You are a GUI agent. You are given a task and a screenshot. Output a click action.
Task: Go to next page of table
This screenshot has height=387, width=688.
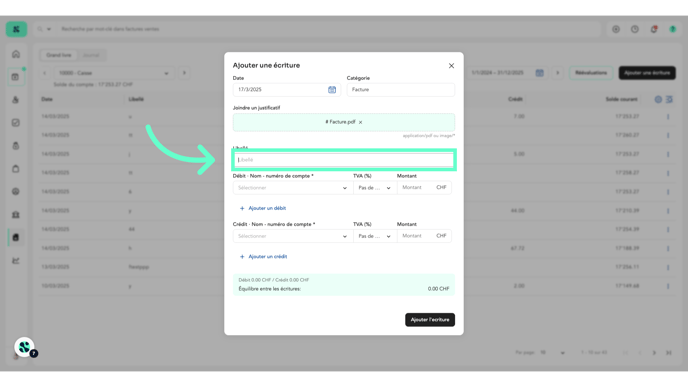654,353
